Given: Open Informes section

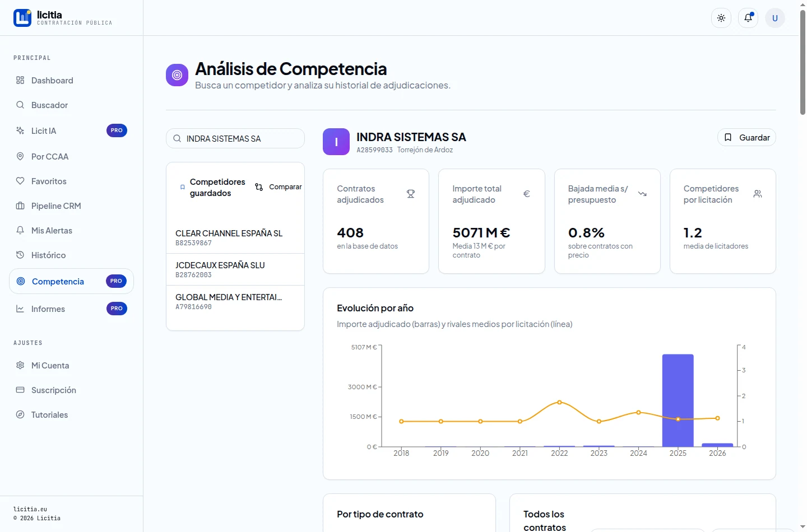Looking at the screenshot, I should 71,309.
